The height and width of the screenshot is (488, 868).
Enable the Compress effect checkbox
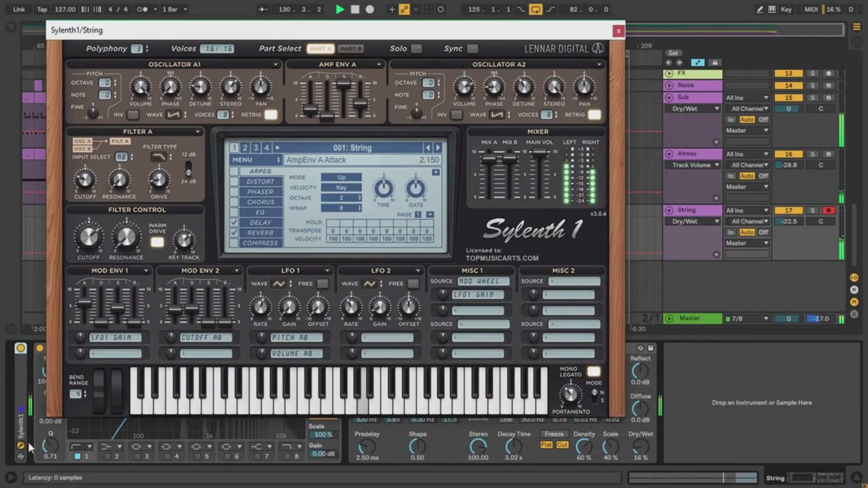[234, 243]
